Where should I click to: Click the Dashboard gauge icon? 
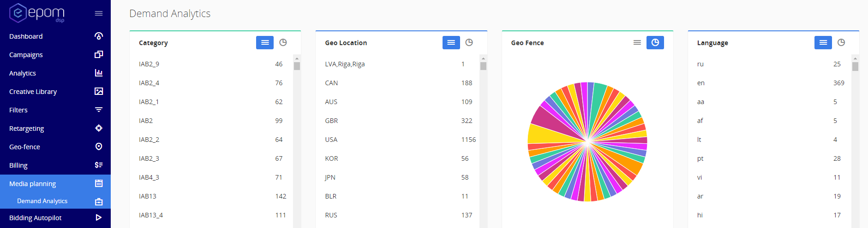click(99, 36)
